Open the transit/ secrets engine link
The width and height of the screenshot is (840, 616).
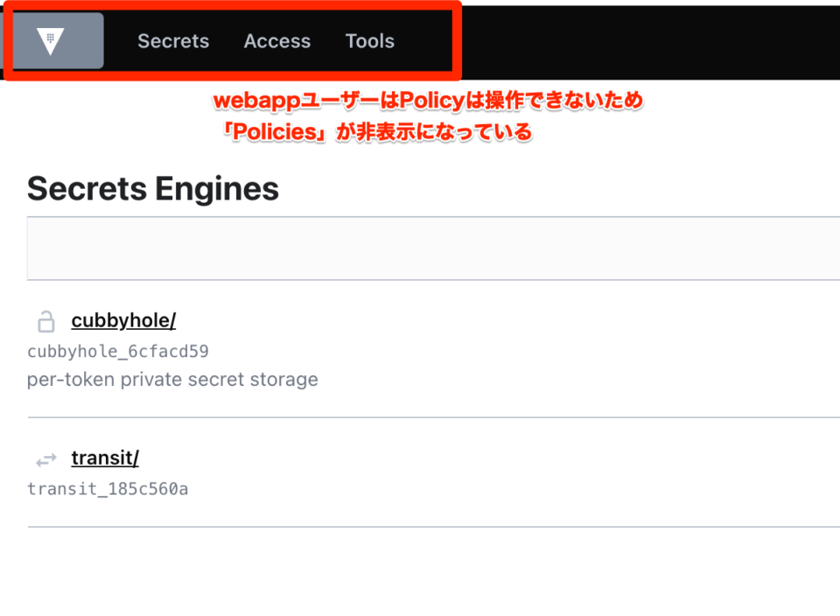(x=105, y=458)
